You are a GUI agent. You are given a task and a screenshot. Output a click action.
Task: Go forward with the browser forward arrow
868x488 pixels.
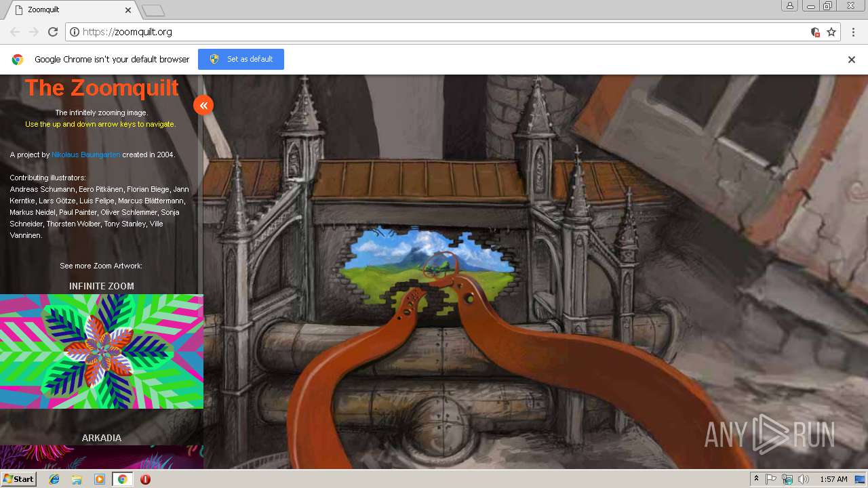[x=34, y=32]
